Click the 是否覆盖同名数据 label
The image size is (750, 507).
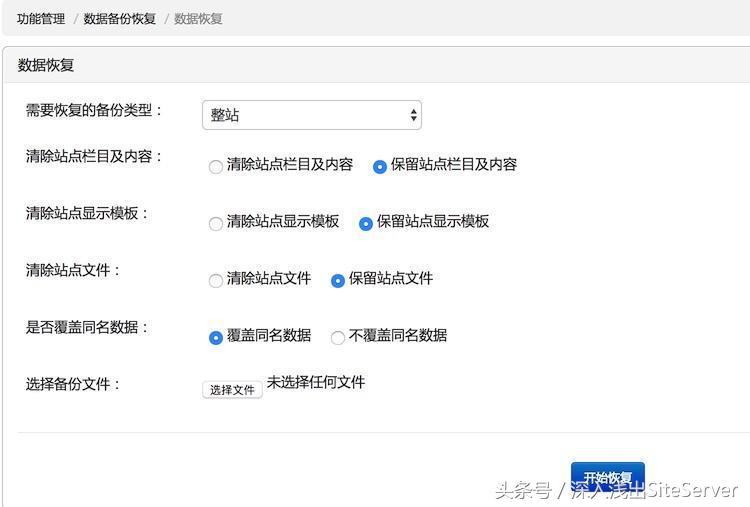coord(87,327)
